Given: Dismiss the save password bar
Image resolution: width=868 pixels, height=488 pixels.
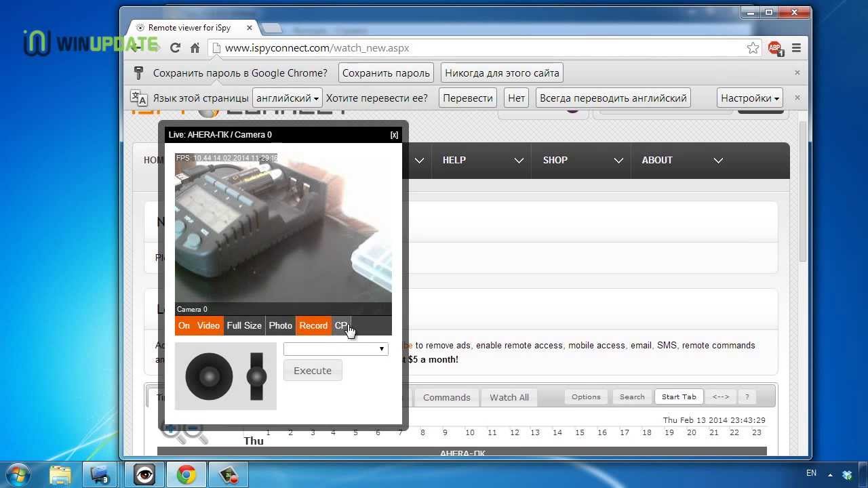Looking at the screenshot, I should point(797,73).
